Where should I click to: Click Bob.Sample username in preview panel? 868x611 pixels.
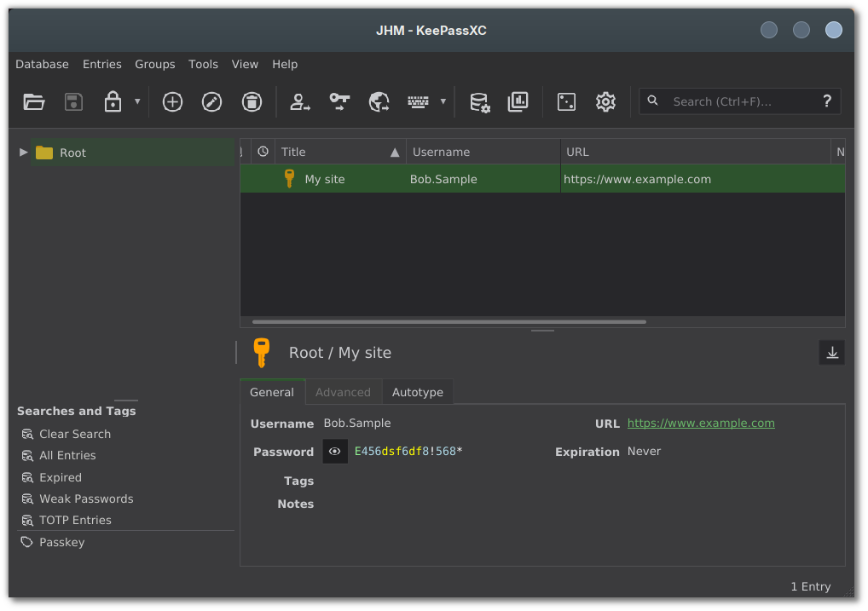357,424
